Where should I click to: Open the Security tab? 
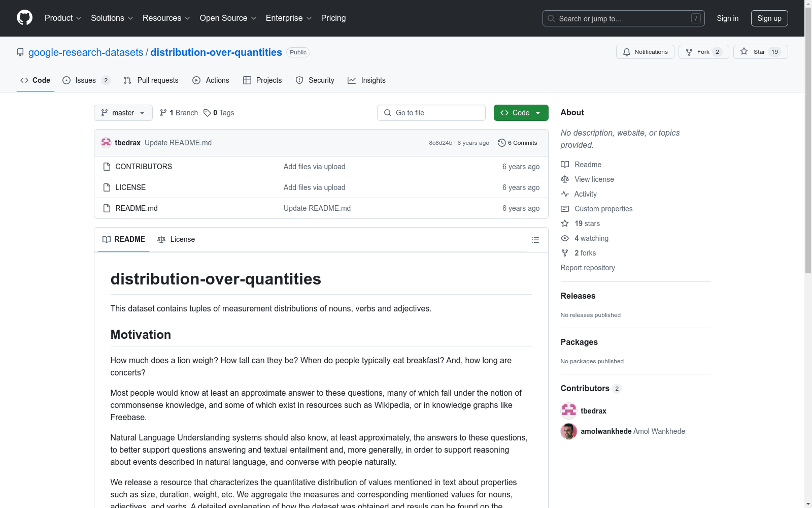coord(315,80)
